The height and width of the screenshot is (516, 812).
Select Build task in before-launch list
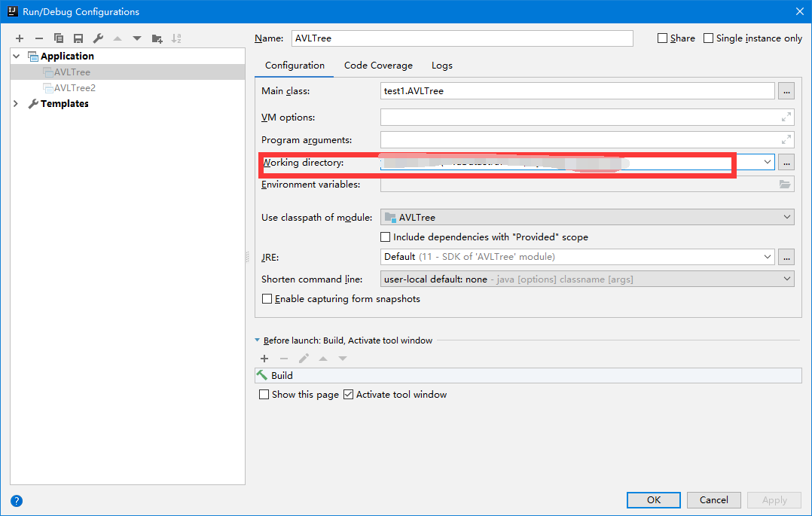[x=528, y=376]
